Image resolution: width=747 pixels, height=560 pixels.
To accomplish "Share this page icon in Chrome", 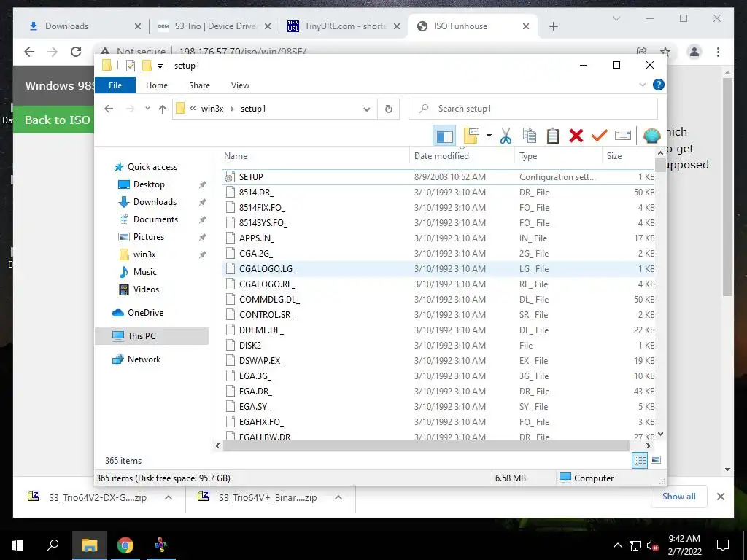I will (642, 52).
